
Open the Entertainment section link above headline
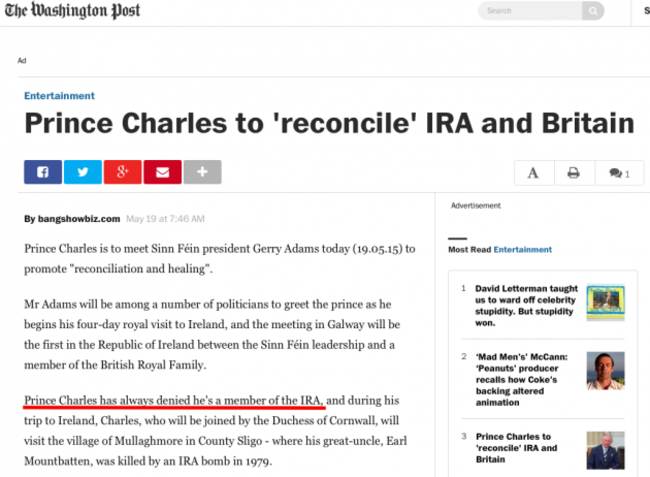59,96
